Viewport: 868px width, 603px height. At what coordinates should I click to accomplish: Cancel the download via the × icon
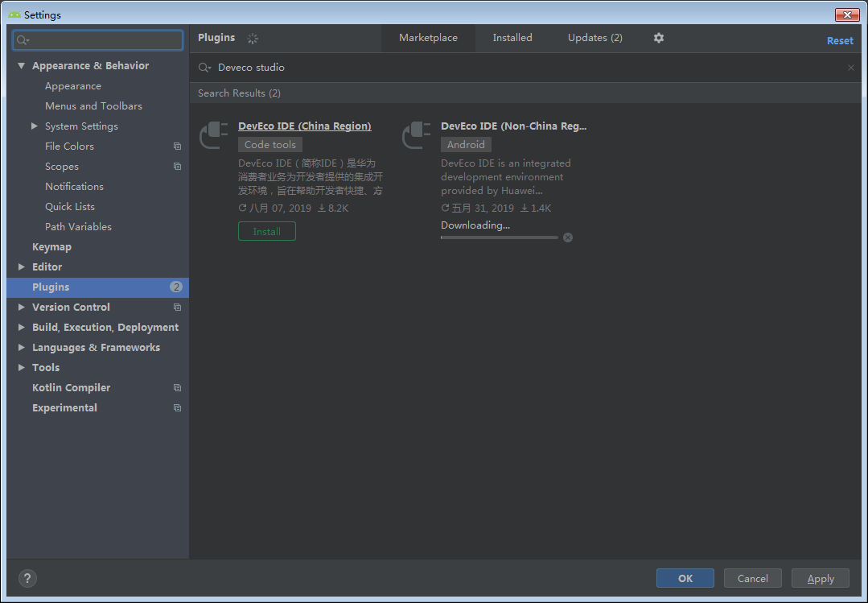[567, 237]
